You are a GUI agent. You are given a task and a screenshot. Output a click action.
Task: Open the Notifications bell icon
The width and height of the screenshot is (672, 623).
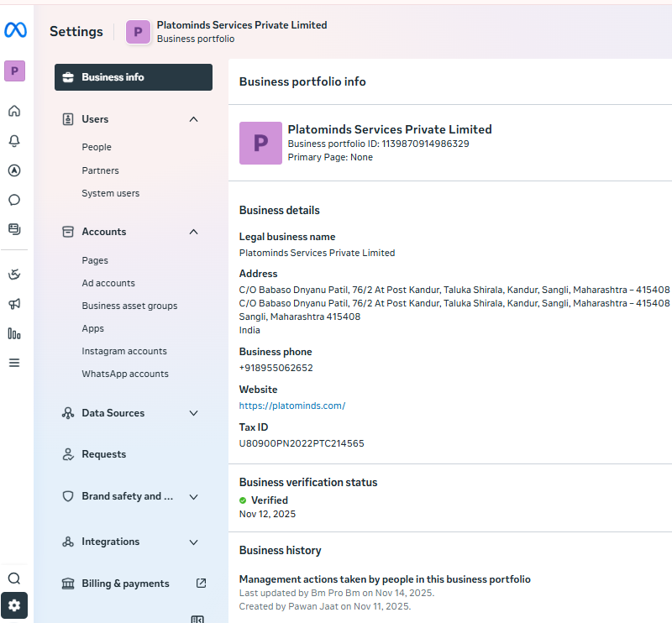coord(14,141)
